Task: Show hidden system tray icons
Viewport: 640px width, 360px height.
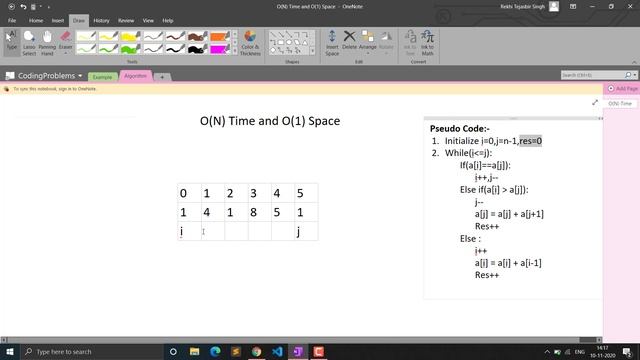Action: pyautogui.click(x=547, y=351)
